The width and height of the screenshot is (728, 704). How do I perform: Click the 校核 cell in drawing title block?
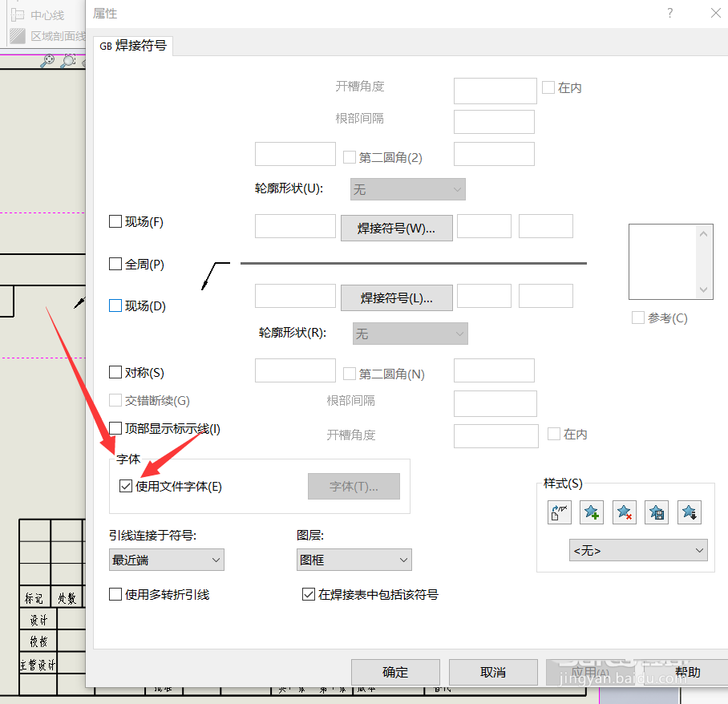[38, 641]
